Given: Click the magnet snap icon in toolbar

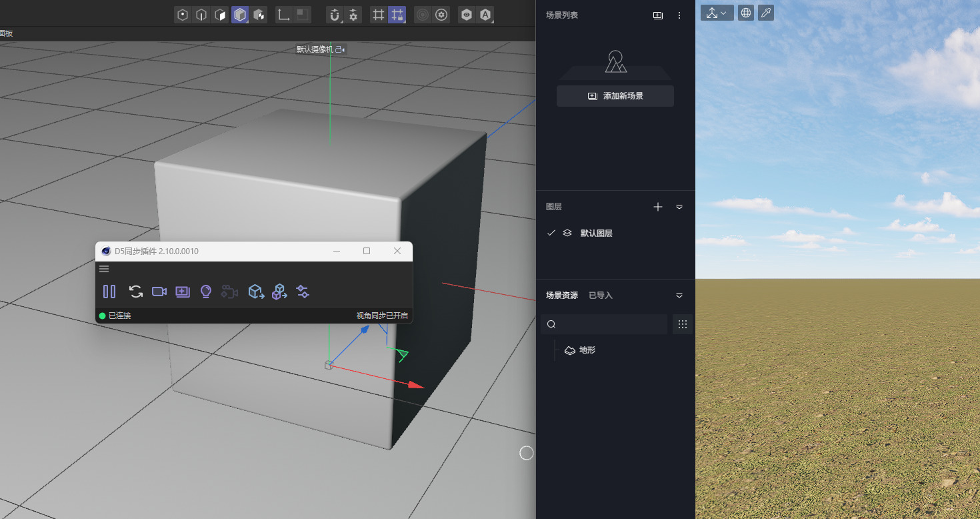Looking at the screenshot, I should point(335,15).
